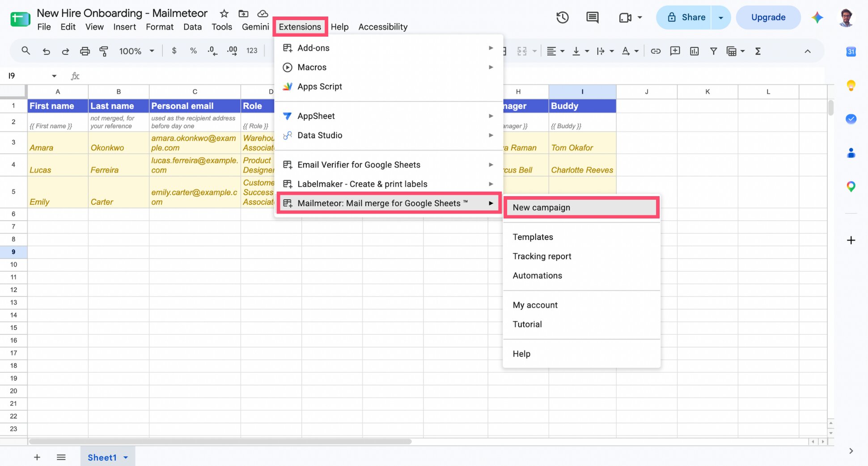Image resolution: width=868 pixels, height=466 pixels.
Task: Open the Data menu
Action: point(192,27)
